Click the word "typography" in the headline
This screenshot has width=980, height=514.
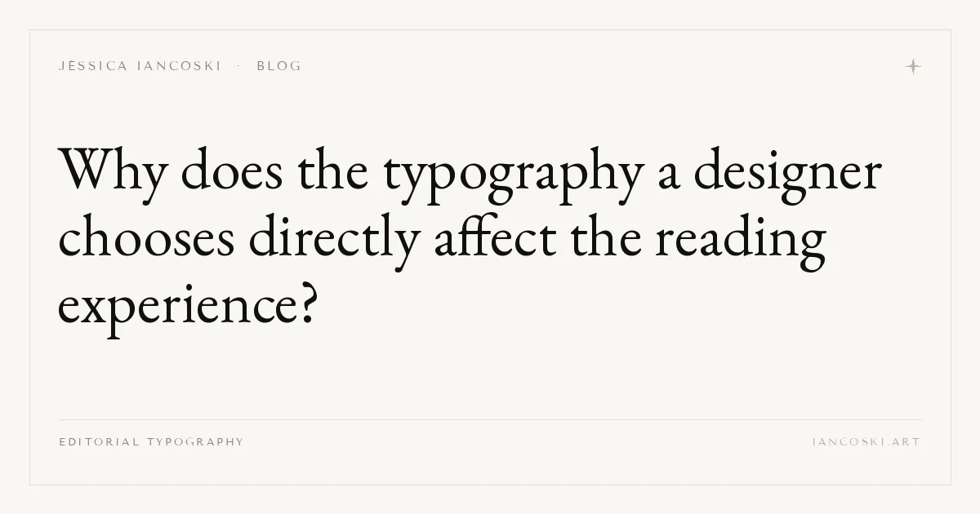click(x=511, y=175)
